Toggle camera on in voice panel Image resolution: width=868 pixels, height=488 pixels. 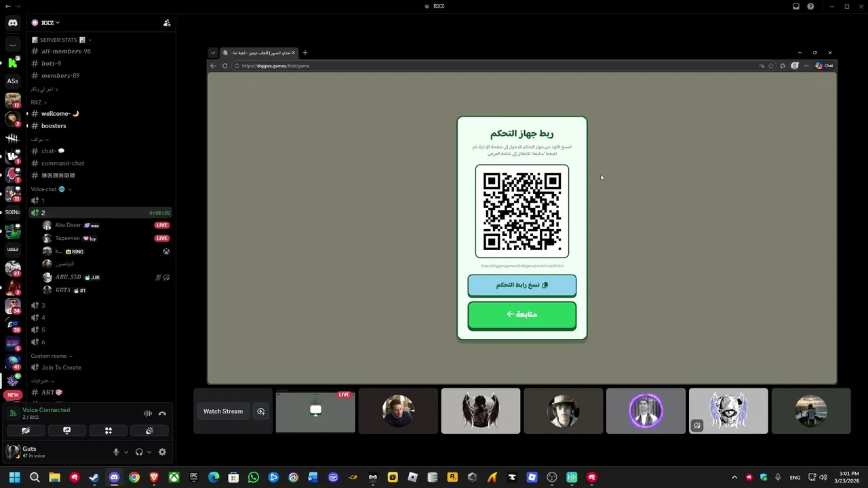coord(26,430)
